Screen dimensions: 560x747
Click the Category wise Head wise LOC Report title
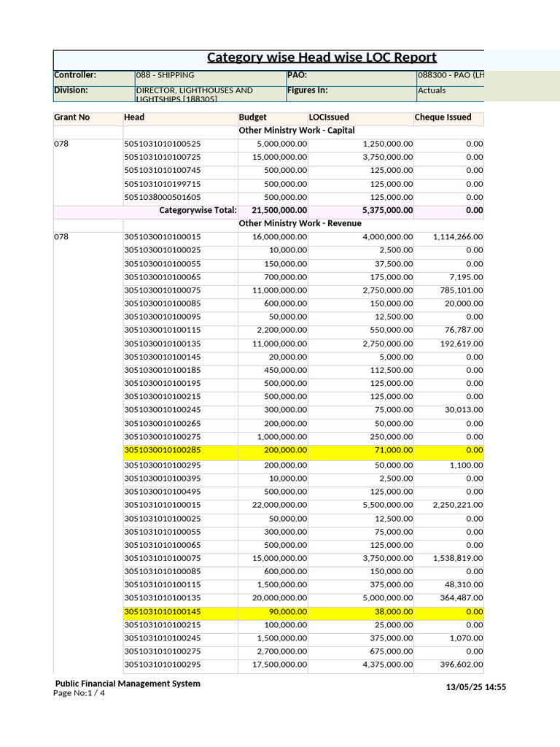(322, 58)
